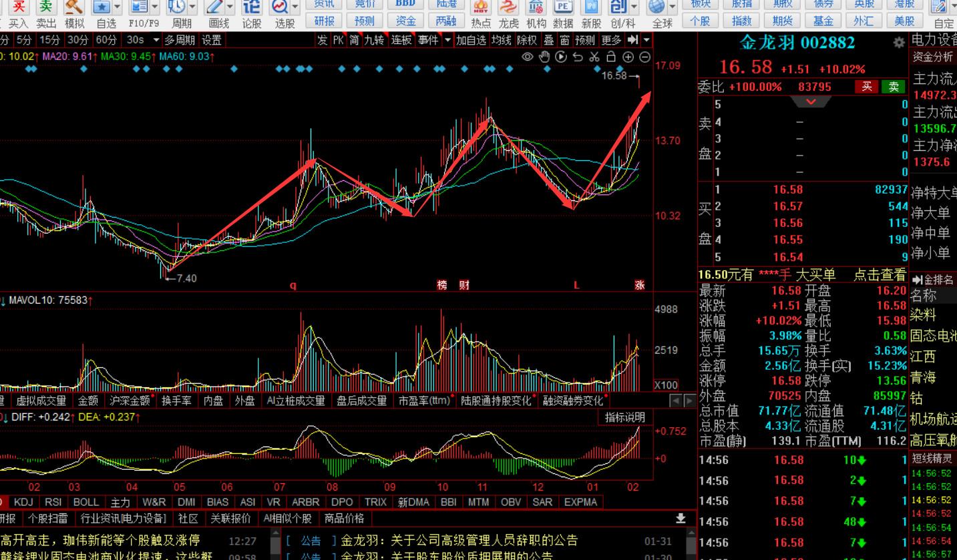Switch to the RSI indicator tab

[x=53, y=502]
